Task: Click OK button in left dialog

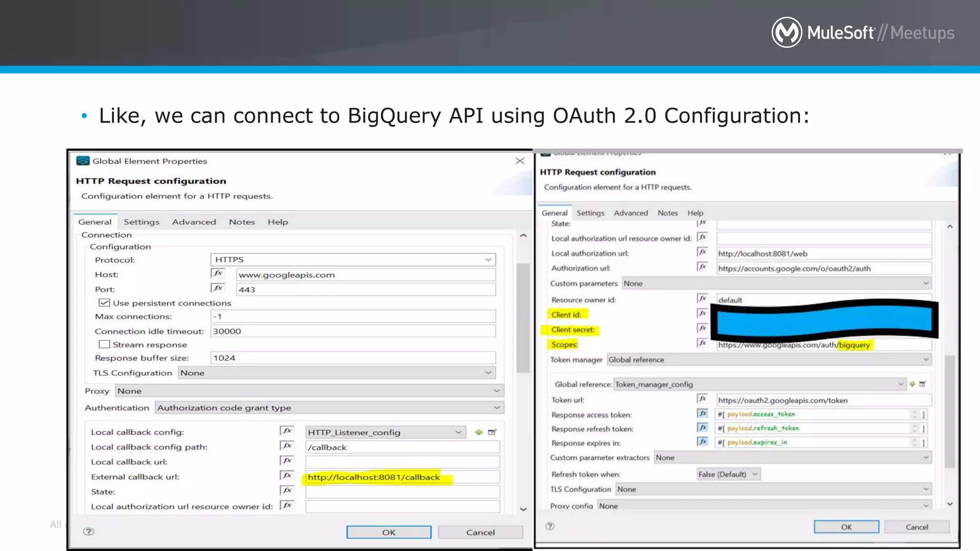Action: (389, 532)
